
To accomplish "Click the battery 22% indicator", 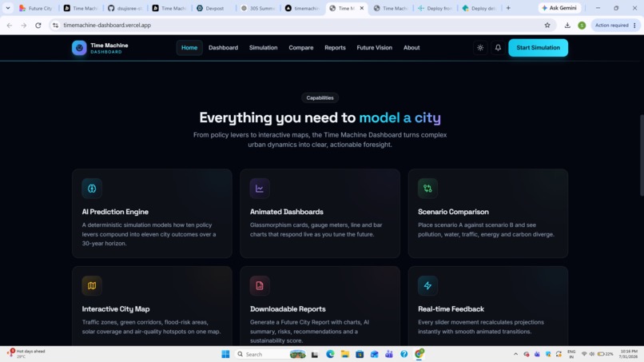I will coord(606,354).
